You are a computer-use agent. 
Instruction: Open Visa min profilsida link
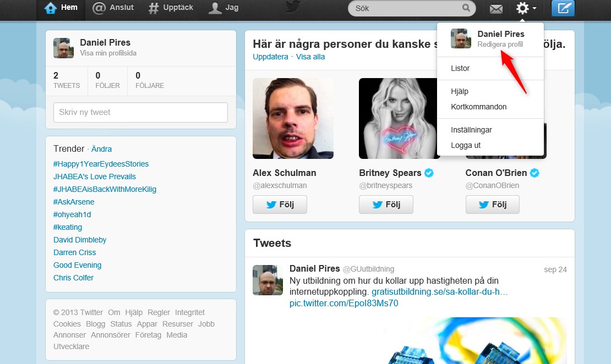108,53
